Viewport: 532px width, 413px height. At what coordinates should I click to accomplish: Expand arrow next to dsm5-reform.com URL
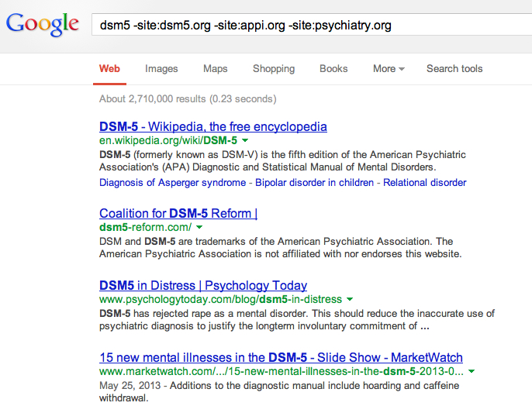click(x=199, y=227)
